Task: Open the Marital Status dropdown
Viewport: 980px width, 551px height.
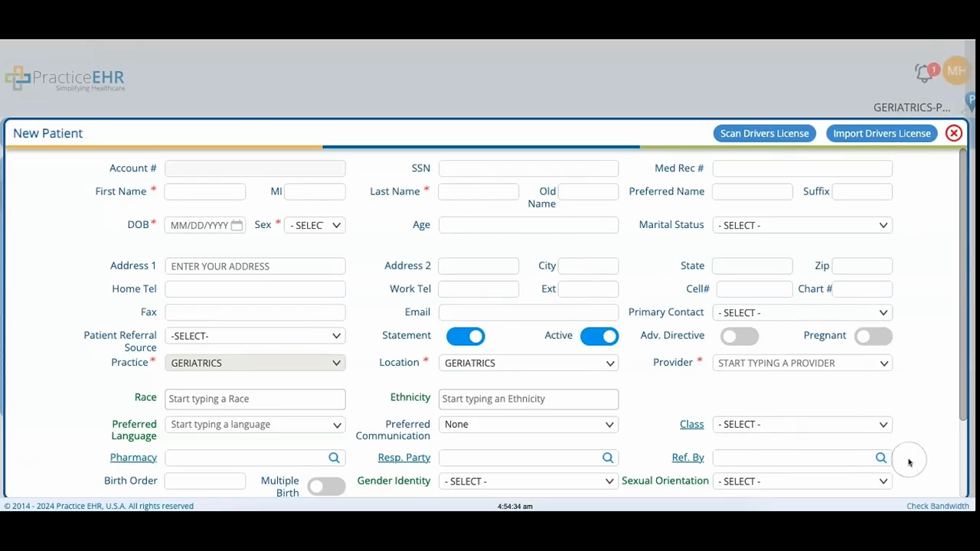Action: coord(802,225)
